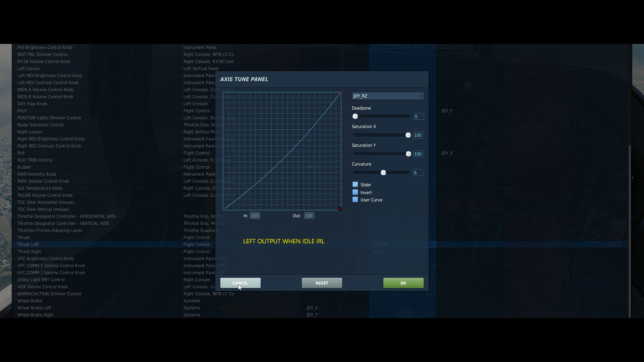The height and width of the screenshot is (362, 644).
Task: Click the Saturation X value field
Action: (418, 135)
